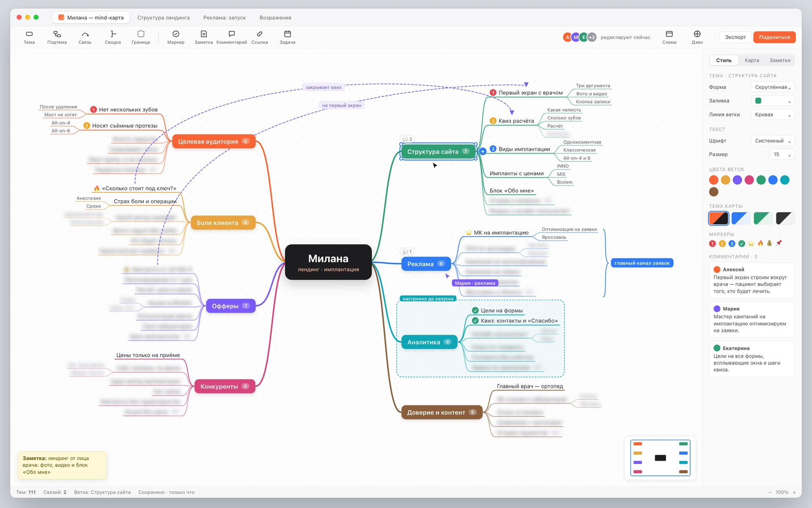Open the Комментарий tool
The width and height of the screenshot is (812, 508).
232,37
